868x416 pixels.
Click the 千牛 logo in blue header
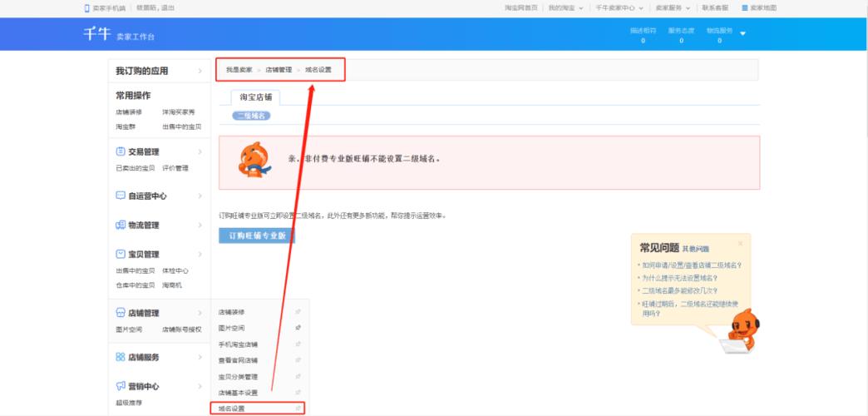point(97,33)
